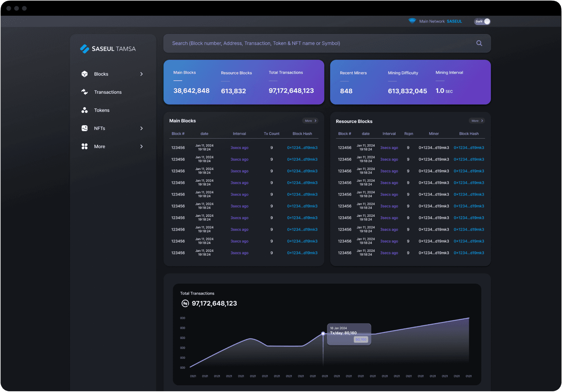Click the Main Network icon in header

[x=412, y=21]
